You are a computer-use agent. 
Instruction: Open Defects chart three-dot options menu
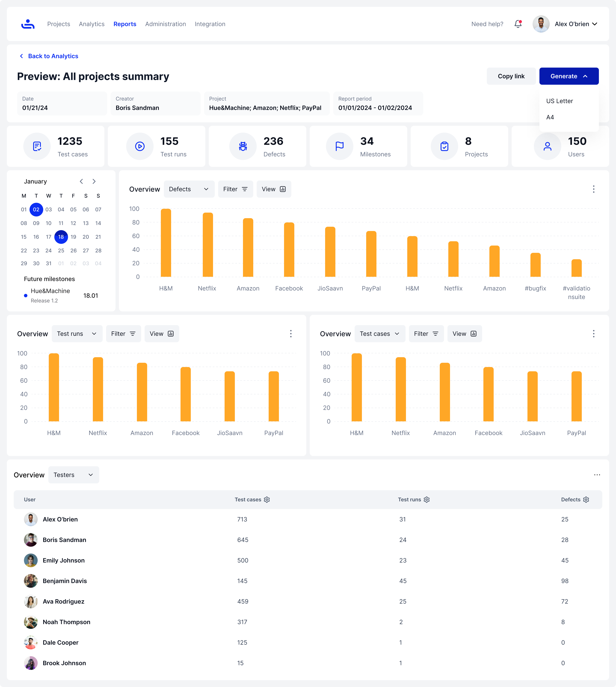[593, 189]
